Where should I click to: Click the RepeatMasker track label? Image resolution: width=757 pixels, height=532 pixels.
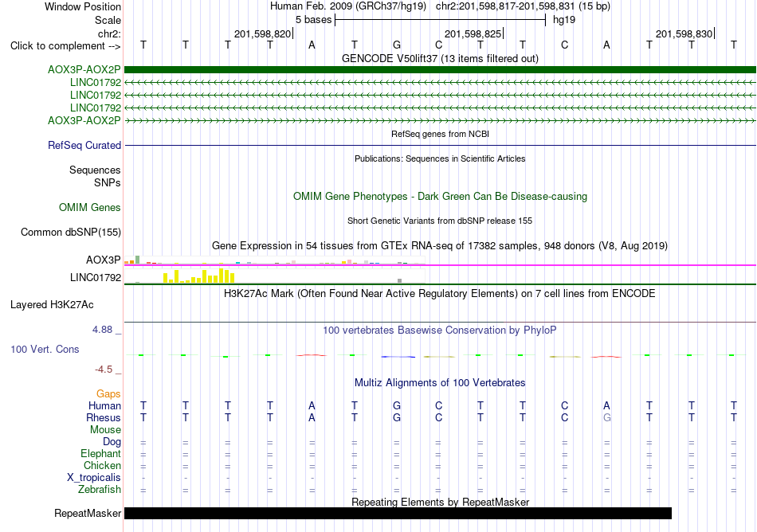[88, 513]
